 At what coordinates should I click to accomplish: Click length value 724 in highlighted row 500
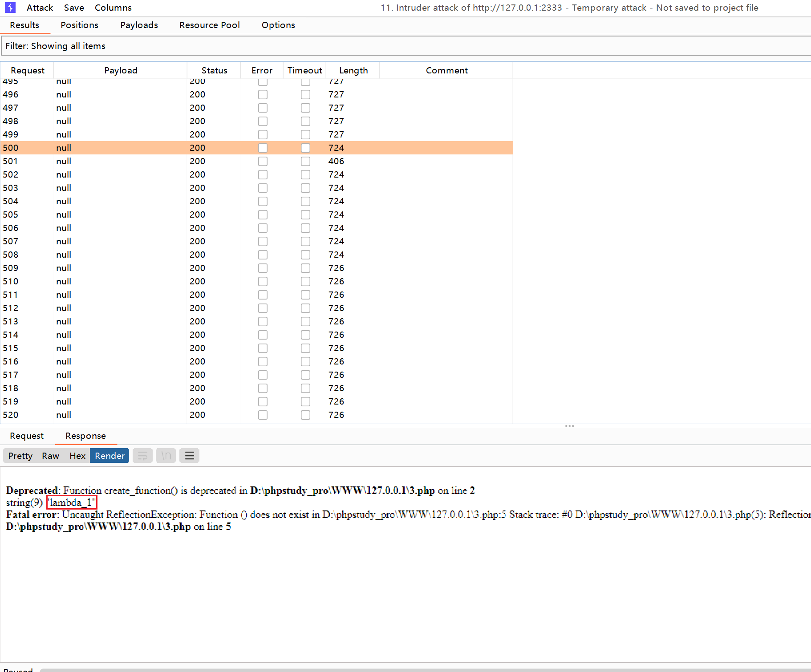click(336, 148)
